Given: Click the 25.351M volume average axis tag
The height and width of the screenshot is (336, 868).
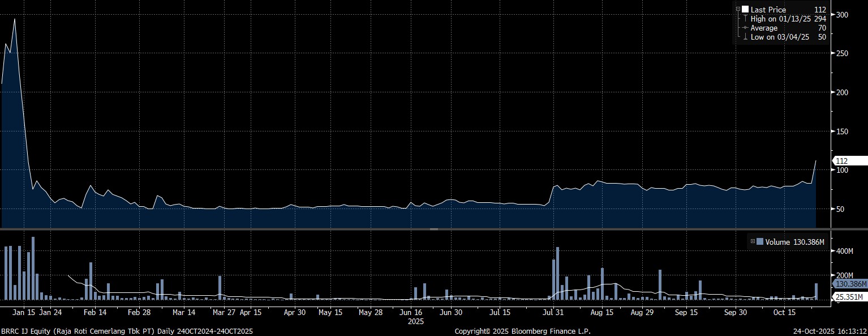Looking at the screenshot, I should coord(850,297).
